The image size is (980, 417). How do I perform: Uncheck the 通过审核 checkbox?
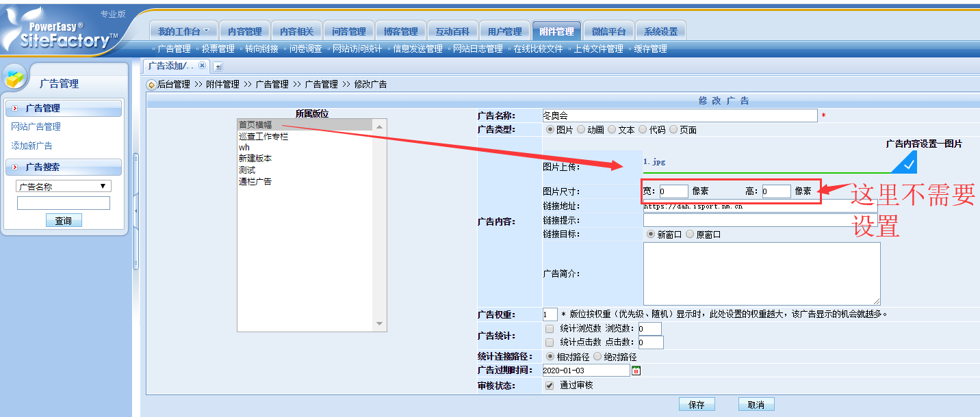click(x=550, y=386)
